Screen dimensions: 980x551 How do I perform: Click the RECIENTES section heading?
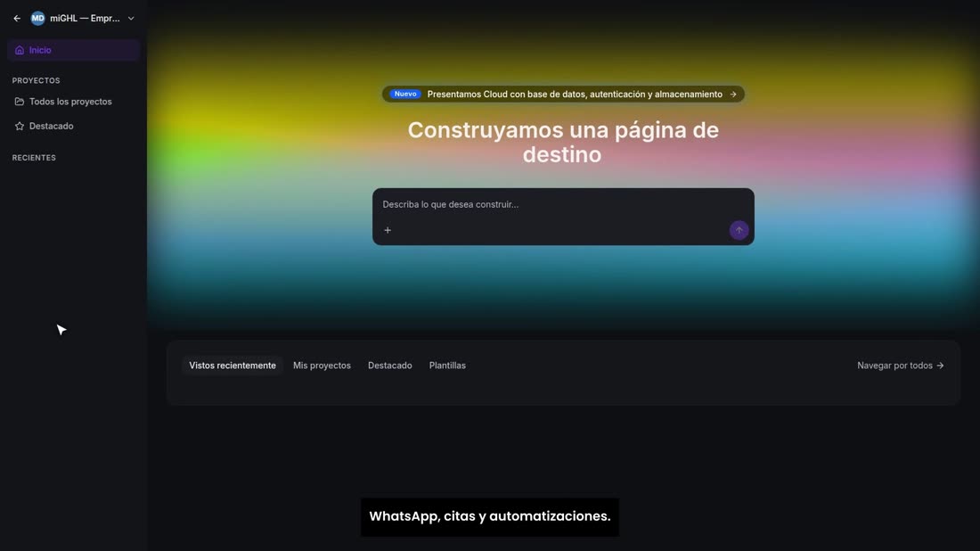point(34,158)
